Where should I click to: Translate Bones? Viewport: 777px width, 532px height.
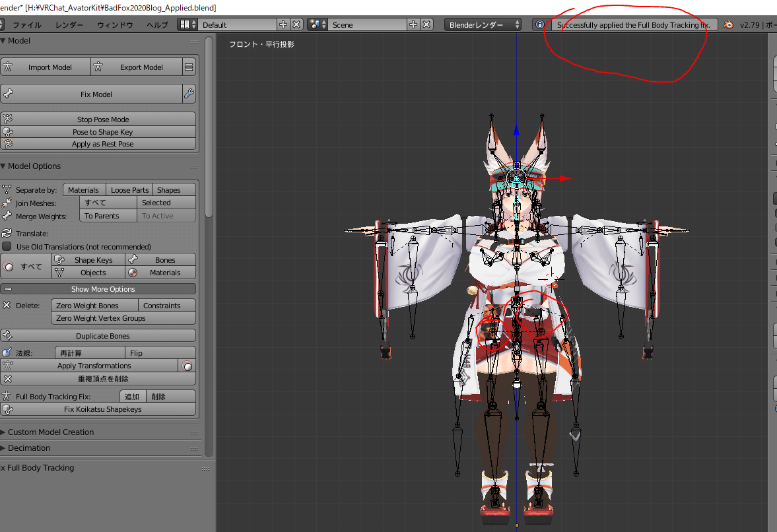pos(160,260)
